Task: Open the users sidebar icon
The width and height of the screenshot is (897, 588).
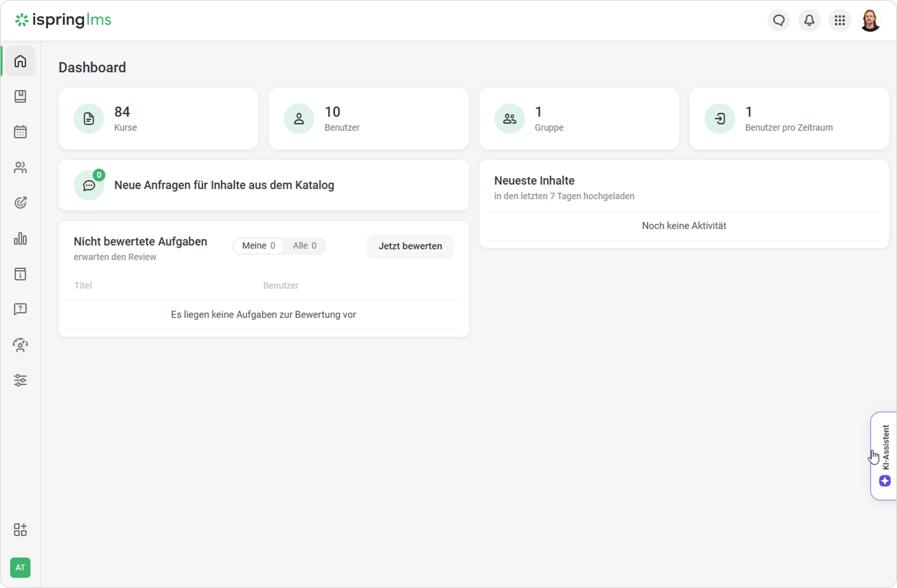Action: (20, 167)
